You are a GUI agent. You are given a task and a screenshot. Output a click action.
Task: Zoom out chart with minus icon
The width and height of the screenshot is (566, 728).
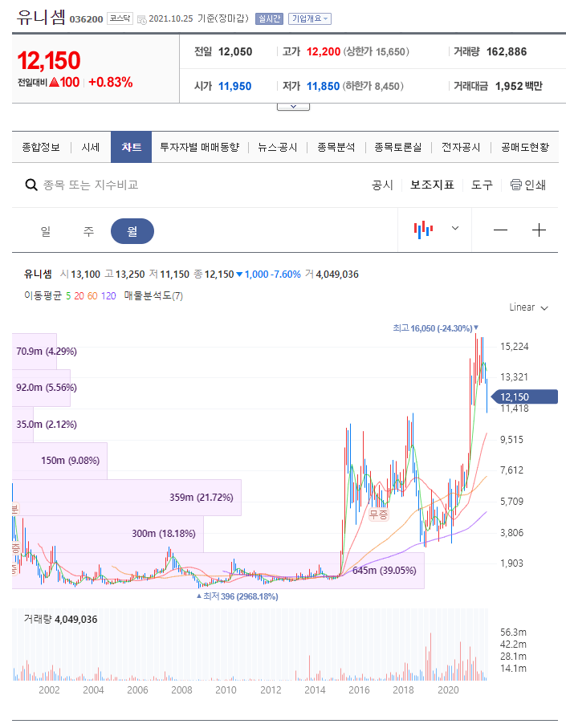click(x=500, y=230)
